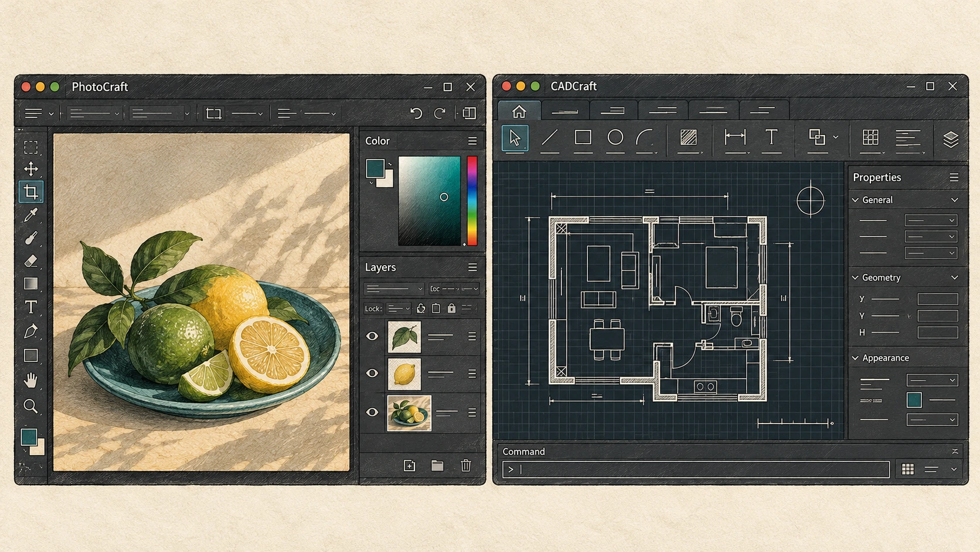Image resolution: width=980 pixels, height=552 pixels.
Task: Hide the single lemon layer
Action: click(x=372, y=373)
